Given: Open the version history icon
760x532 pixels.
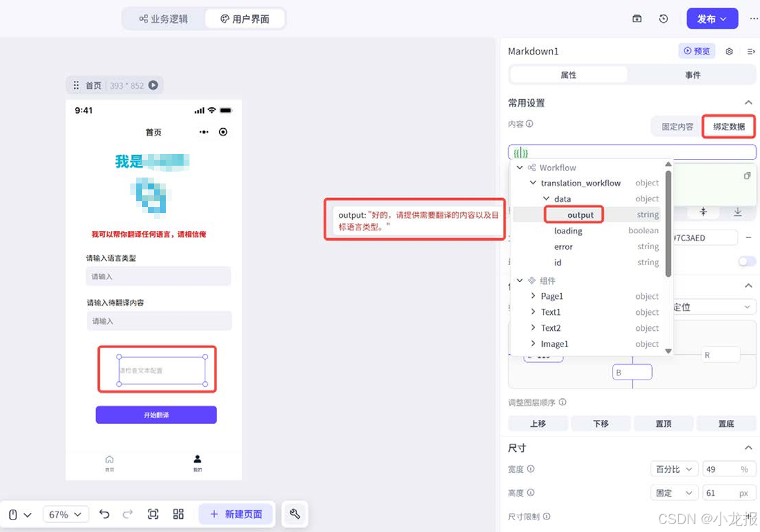Looking at the screenshot, I should click(663, 18).
